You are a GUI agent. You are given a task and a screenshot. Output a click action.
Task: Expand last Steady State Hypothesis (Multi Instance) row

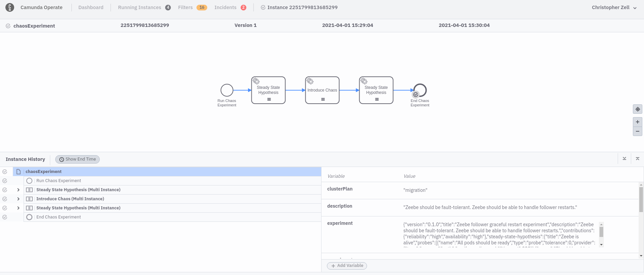tap(18, 208)
